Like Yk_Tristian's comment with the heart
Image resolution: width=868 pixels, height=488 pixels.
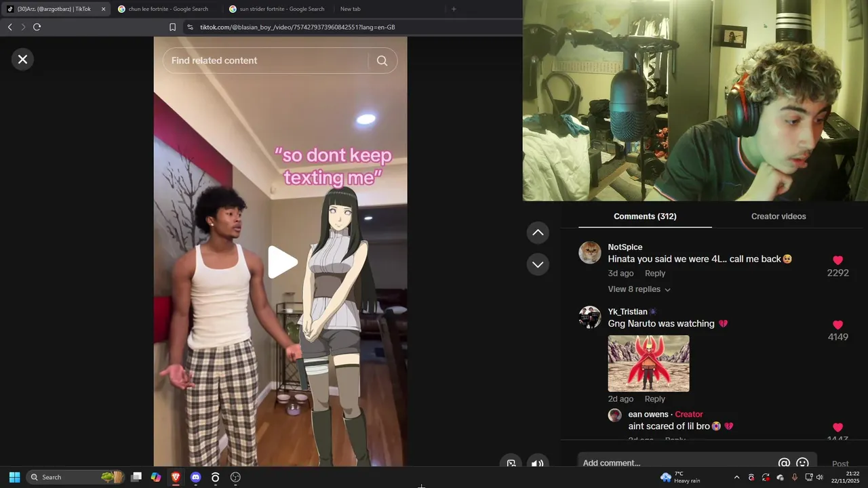837,325
